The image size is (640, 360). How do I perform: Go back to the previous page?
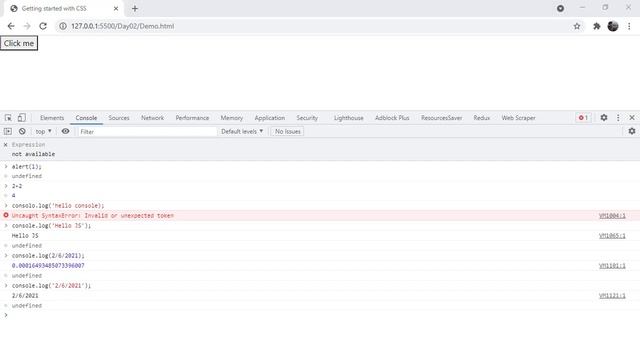(x=11, y=26)
